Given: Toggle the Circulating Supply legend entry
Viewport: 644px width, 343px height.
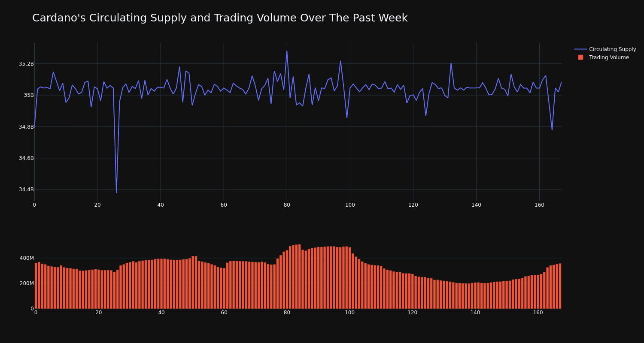Looking at the screenshot, I should (605, 49).
